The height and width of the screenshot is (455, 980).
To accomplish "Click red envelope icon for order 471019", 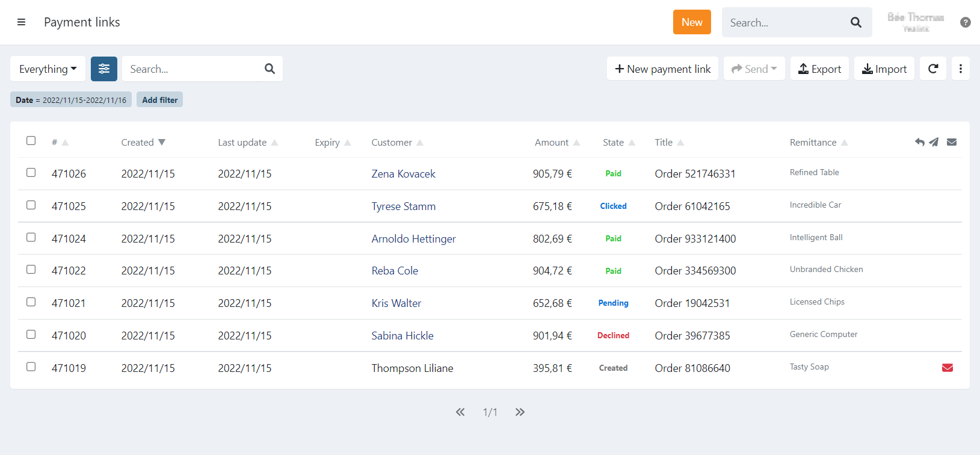I will pos(947,368).
